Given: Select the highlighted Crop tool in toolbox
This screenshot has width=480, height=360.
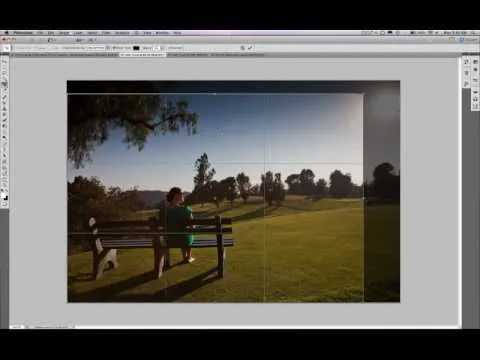Looking at the screenshot, I should click(x=4, y=84).
